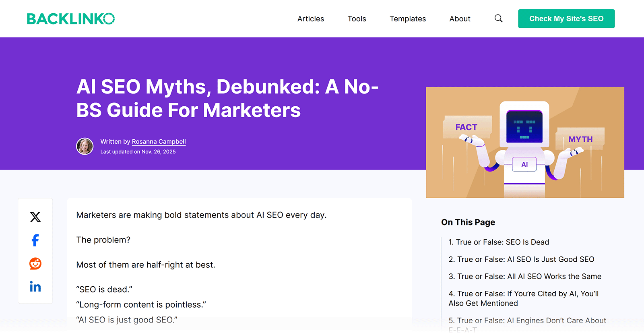
Task: Open the Rosanna Campbell author link
Action: pyautogui.click(x=159, y=141)
